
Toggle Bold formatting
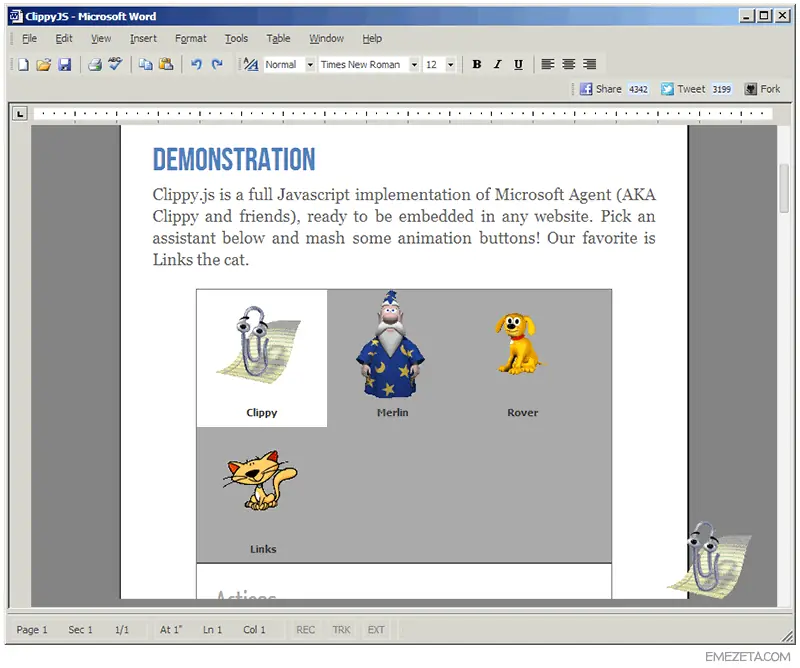point(477,64)
